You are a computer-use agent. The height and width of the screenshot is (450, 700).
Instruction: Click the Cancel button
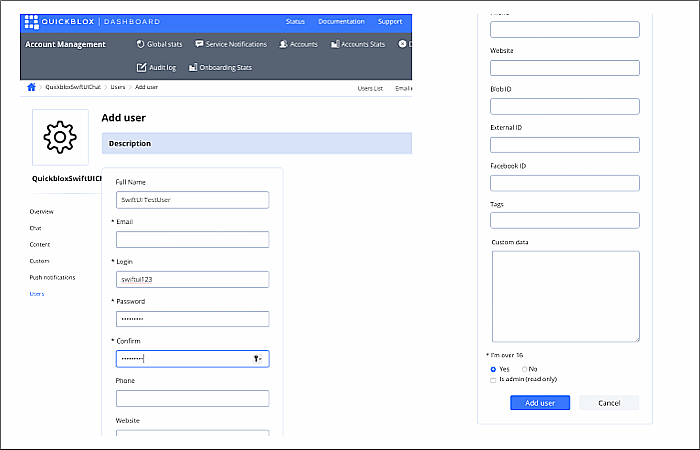tap(609, 403)
